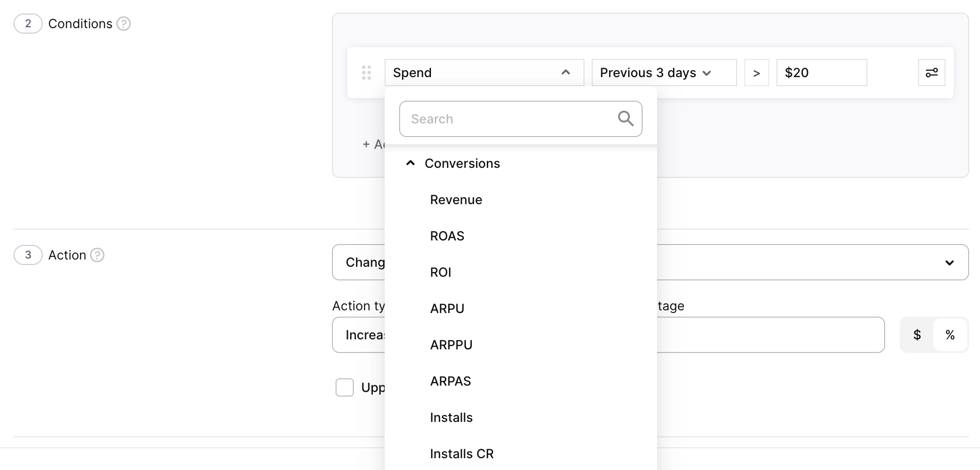Click the drag handle on the Spend condition
Image resolution: width=980 pixels, height=470 pixels.
click(366, 73)
